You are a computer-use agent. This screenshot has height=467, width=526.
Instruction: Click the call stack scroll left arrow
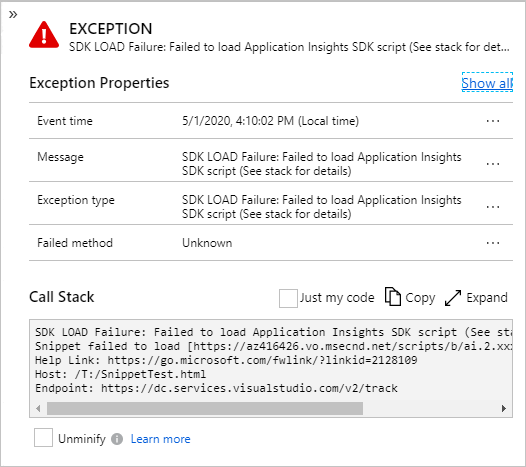[x=38, y=408]
